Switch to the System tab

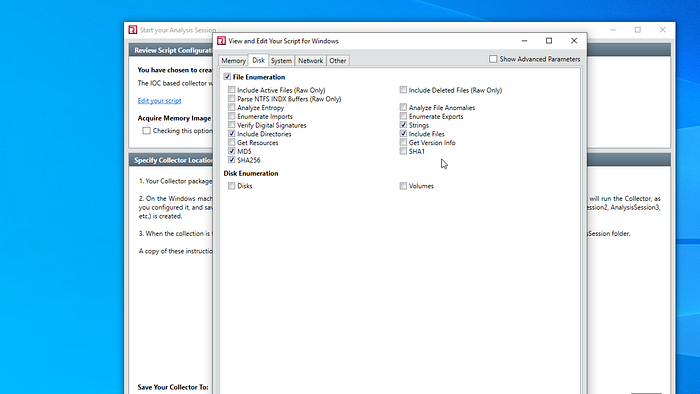[x=281, y=61]
